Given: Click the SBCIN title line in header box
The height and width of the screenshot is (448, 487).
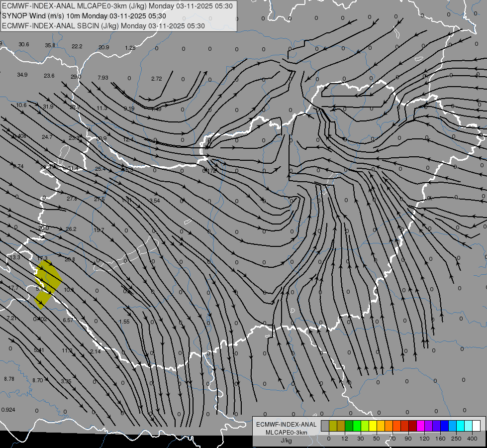Looking at the screenshot, I should [x=103, y=26].
